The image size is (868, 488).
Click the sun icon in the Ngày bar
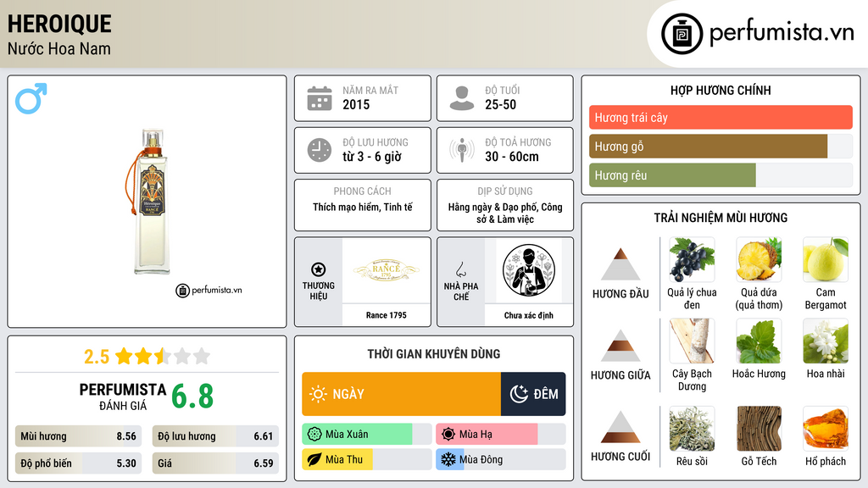[x=318, y=394]
